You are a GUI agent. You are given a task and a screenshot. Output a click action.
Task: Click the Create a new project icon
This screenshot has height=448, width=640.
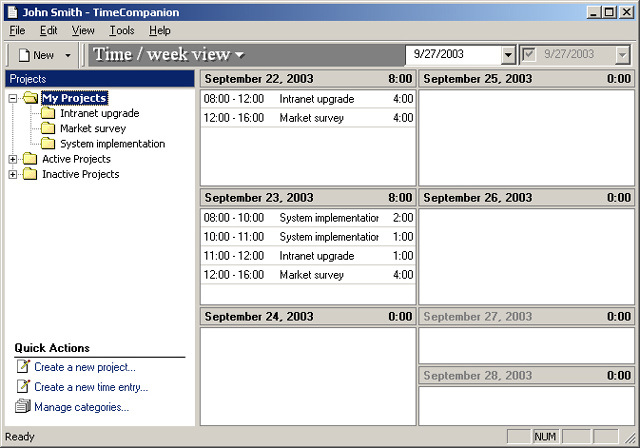23,367
